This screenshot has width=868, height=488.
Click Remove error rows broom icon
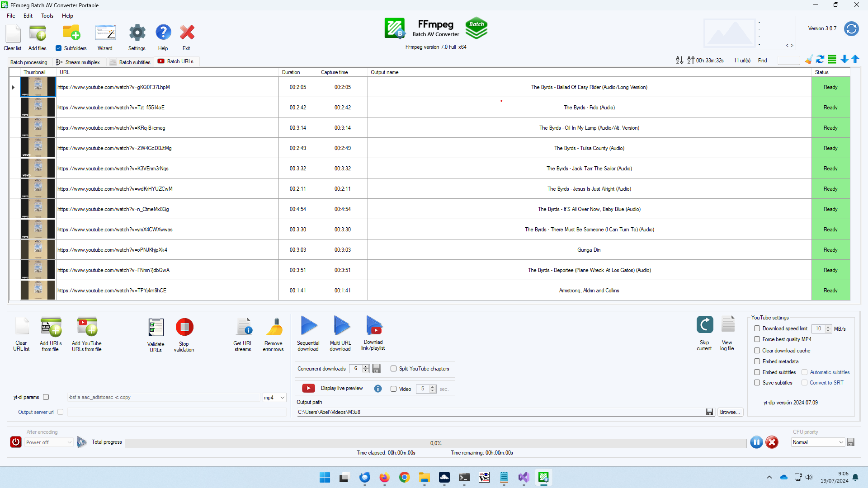coord(274,327)
